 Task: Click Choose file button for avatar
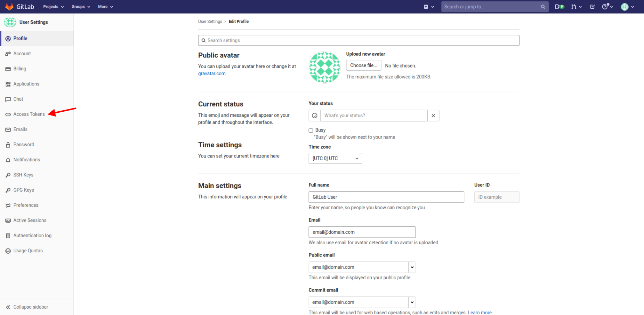click(x=364, y=65)
